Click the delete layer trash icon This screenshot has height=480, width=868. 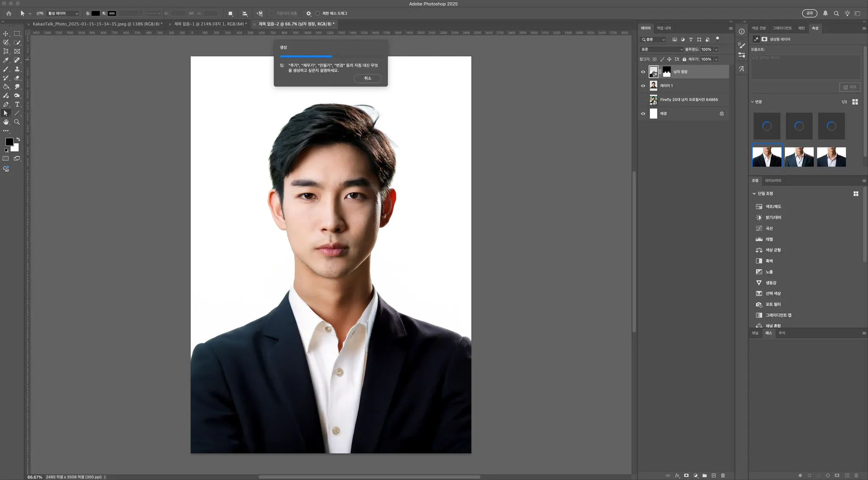(723, 475)
